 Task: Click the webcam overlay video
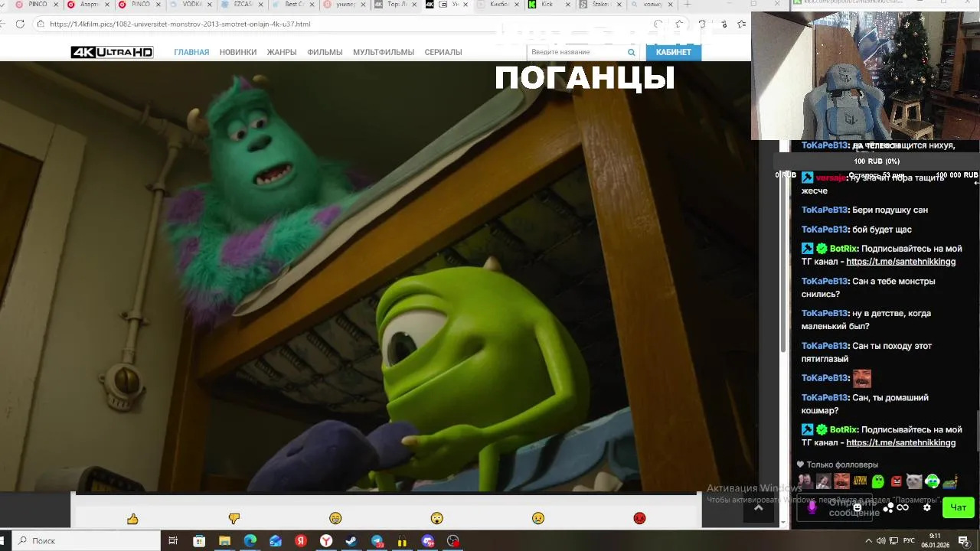coord(865,76)
